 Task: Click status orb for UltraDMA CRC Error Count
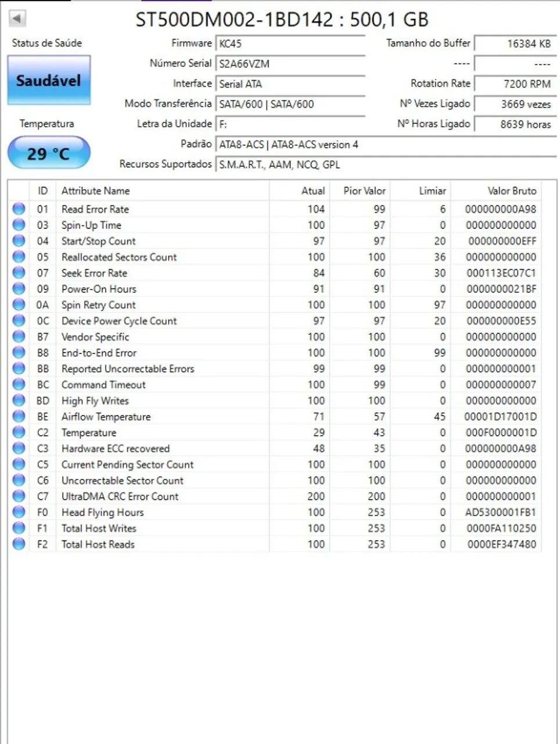point(19,496)
